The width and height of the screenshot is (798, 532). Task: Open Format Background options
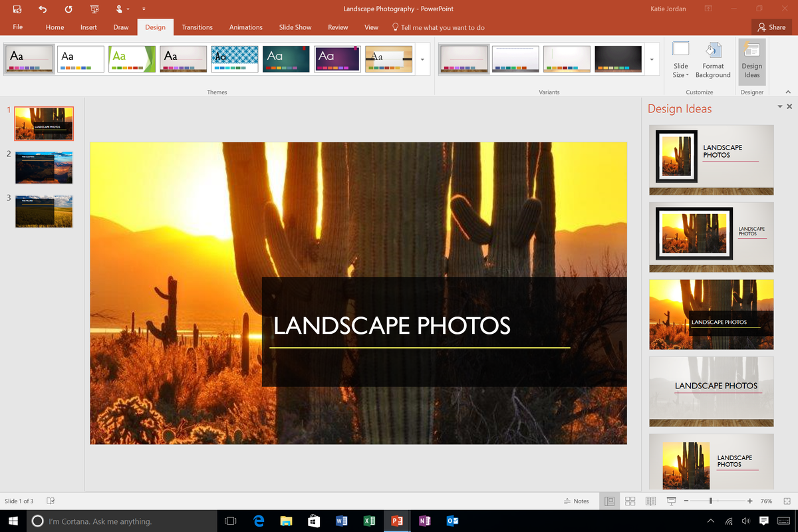(x=713, y=60)
